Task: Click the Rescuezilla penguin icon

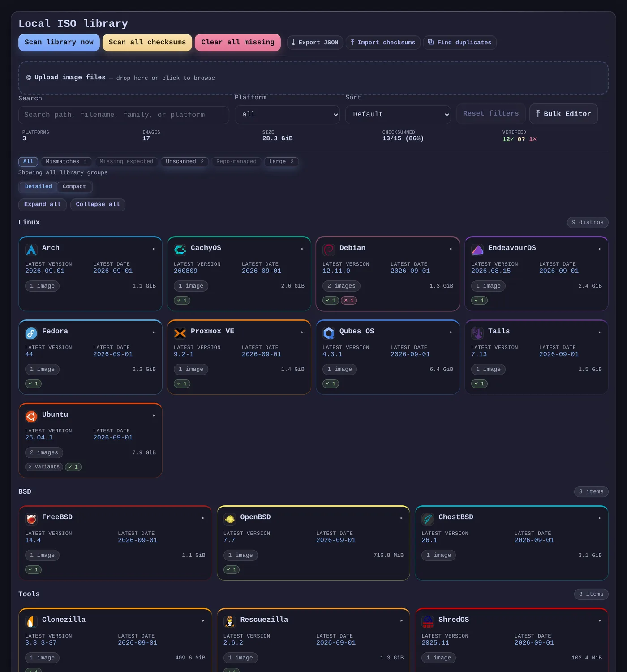Action: 230,621
